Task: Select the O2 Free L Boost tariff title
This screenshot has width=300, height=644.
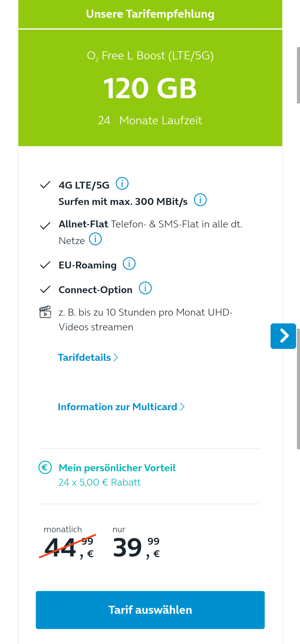Action: (150, 56)
